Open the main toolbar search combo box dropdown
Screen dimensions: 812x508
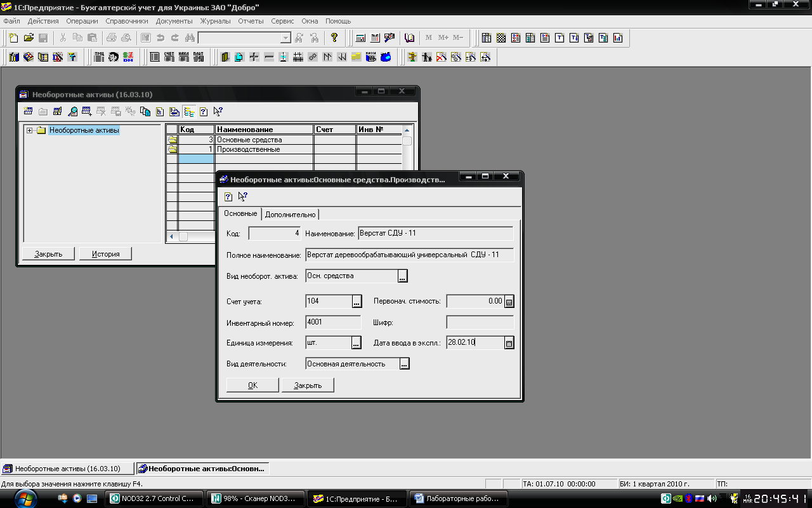pos(285,38)
